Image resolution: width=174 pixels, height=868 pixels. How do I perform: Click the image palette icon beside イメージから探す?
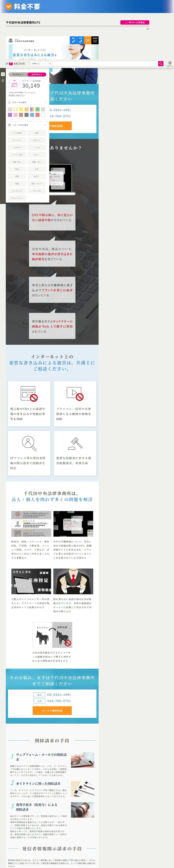(9, 125)
